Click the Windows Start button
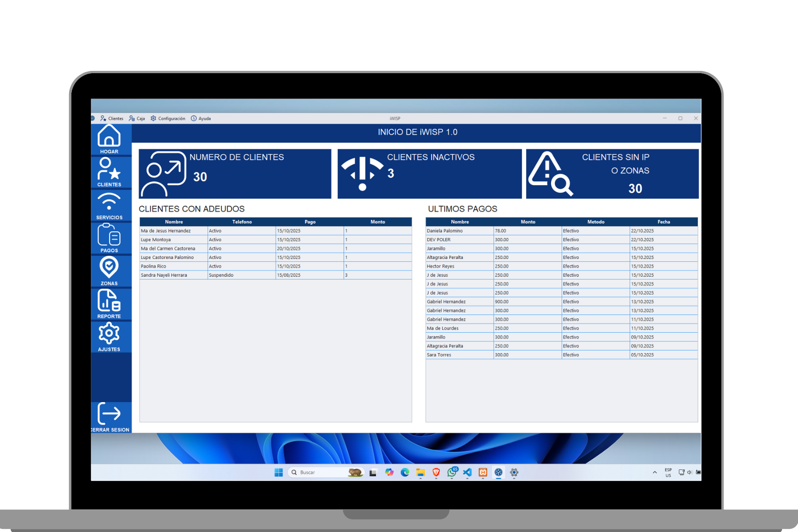This screenshot has width=798, height=532. (278, 473)
